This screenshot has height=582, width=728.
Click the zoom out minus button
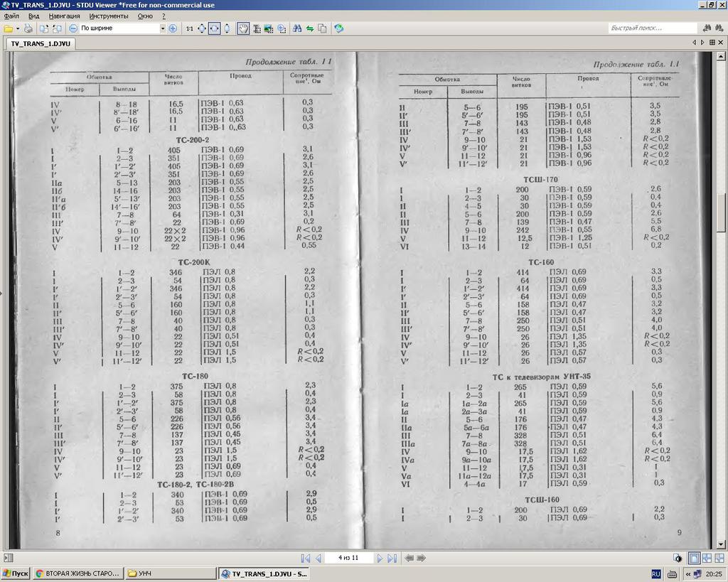point(73,28)
